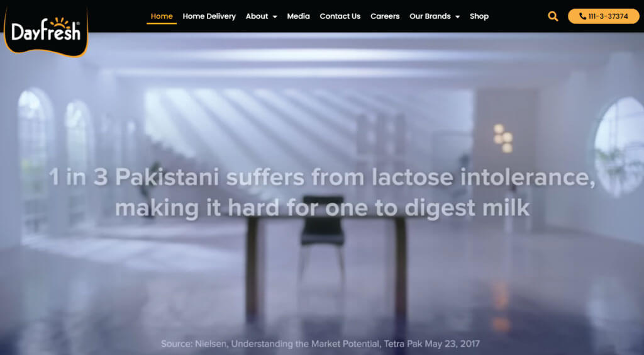
Task: Open the Home Delivery page
Action: coord(209,16)
